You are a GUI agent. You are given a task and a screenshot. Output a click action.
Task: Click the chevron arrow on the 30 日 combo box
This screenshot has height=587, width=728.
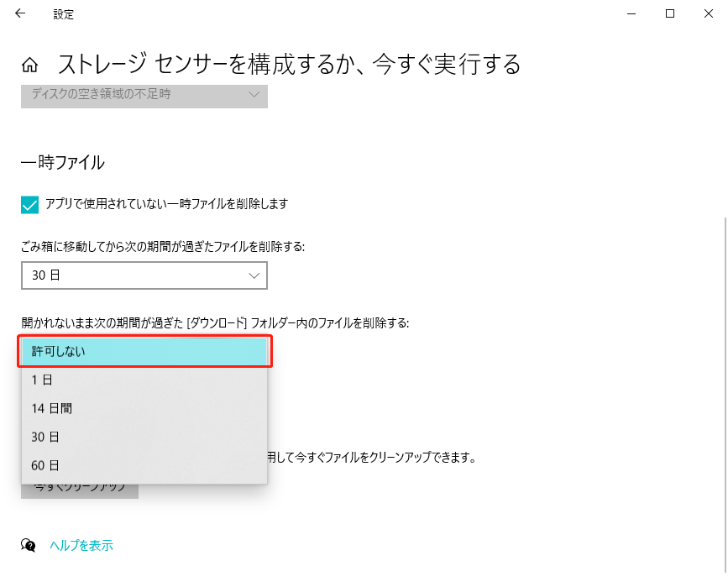254,275
